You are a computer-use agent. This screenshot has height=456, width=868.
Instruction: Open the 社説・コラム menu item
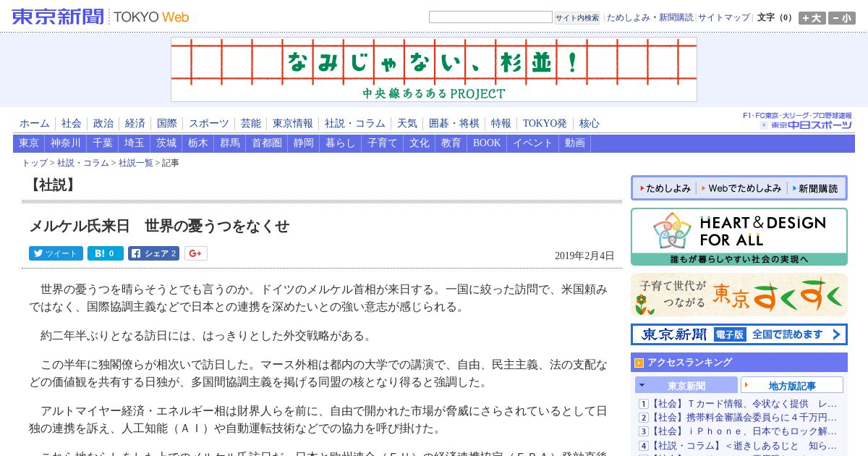[x=355, y=123]
